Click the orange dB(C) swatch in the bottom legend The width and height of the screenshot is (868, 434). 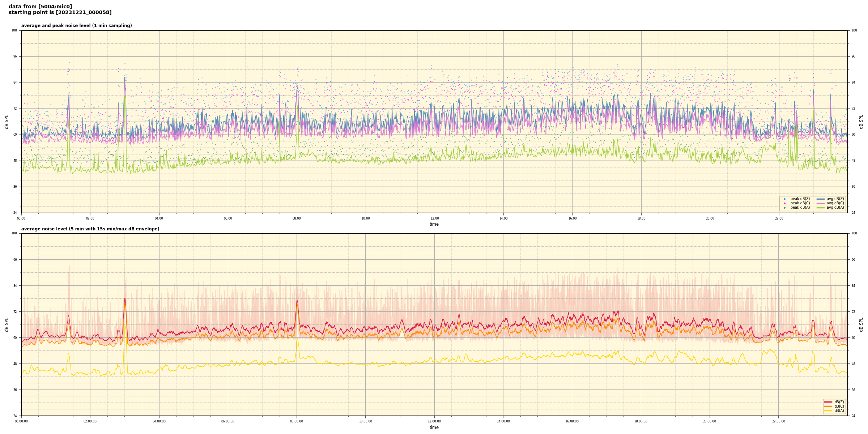click(x=828, y=406)
